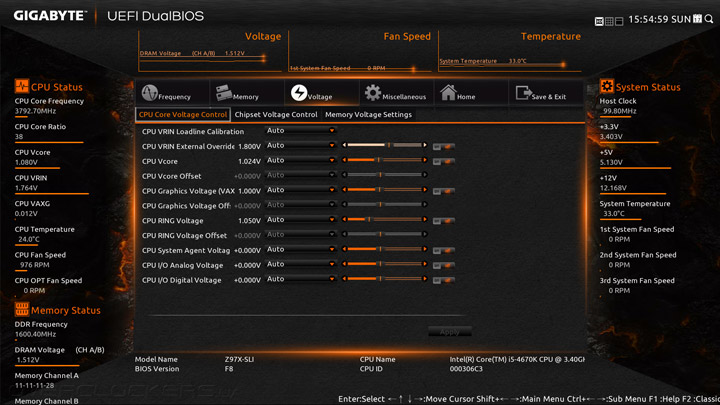Click the Apply button
Screen dimensions: 720x405
coord(450,332)
